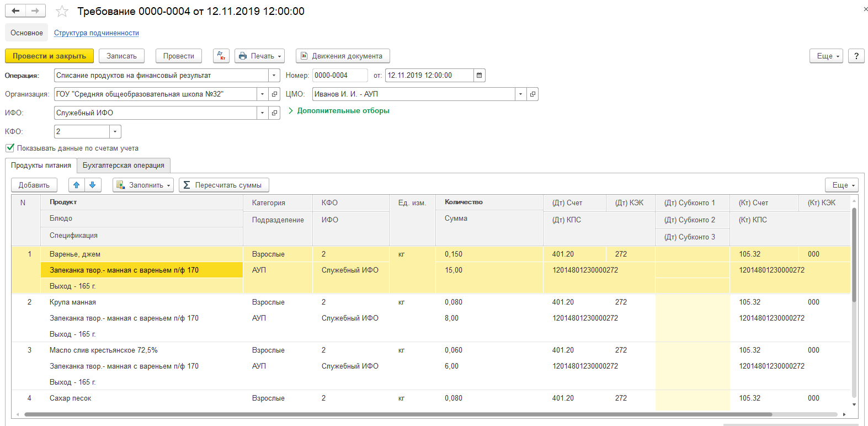Screen dimensions: 868x426
Task: Open the Организация field's open-form icon
Action: tap(274, 94)
